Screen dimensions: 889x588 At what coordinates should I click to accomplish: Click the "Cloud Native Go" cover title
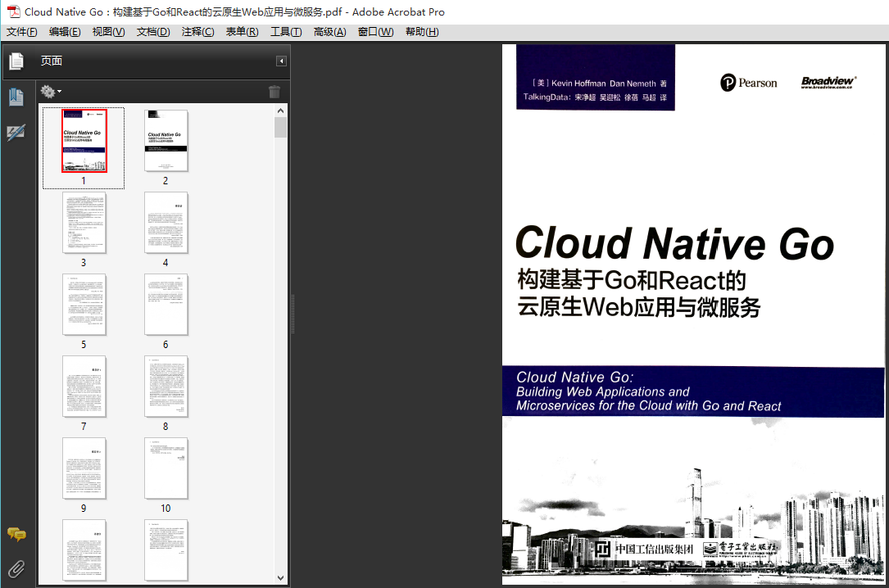pos(674,243)
